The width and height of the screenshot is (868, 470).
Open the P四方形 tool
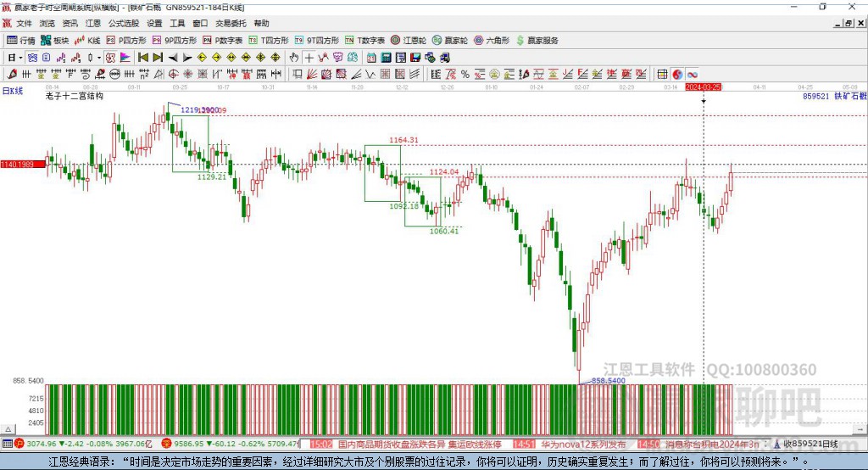[126, 41]
